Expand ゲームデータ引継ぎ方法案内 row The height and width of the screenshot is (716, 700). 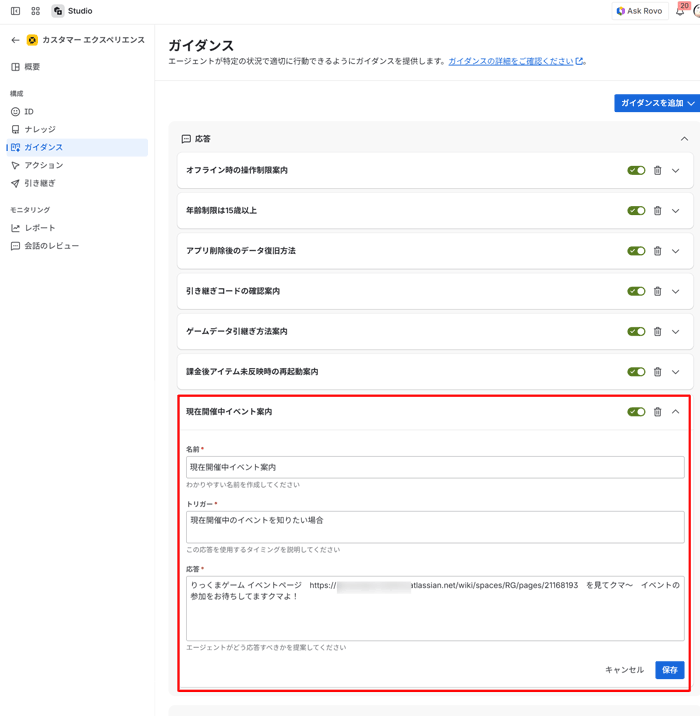tap(676, 332)
